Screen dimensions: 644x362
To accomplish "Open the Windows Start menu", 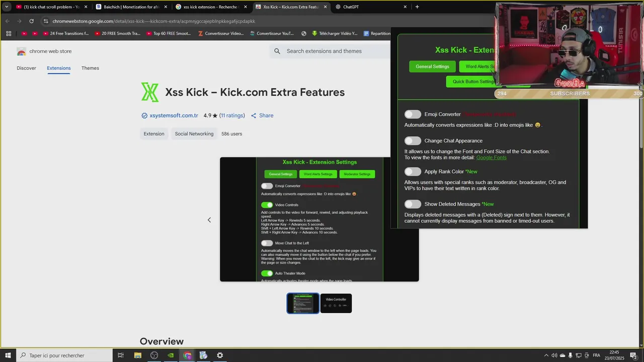I will [x=8, y=355].
